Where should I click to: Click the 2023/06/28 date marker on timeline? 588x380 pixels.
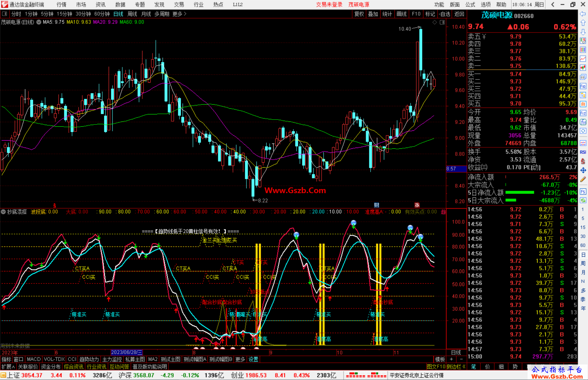127,352
